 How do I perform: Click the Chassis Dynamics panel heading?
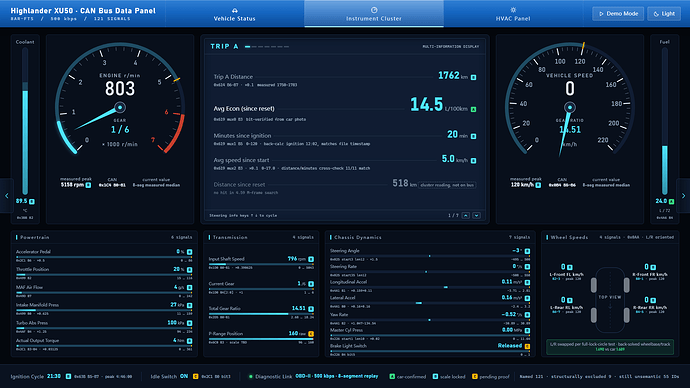[x=358, y=238]
